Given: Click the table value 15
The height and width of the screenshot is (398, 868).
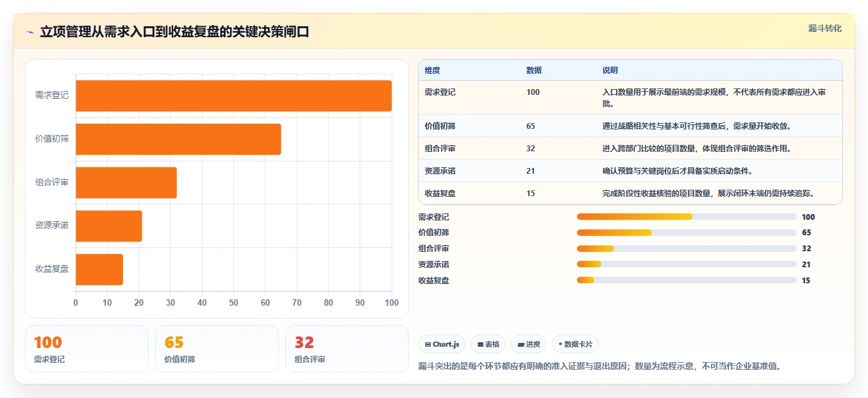Looking at the screenshot, I should tap(531, 194).
